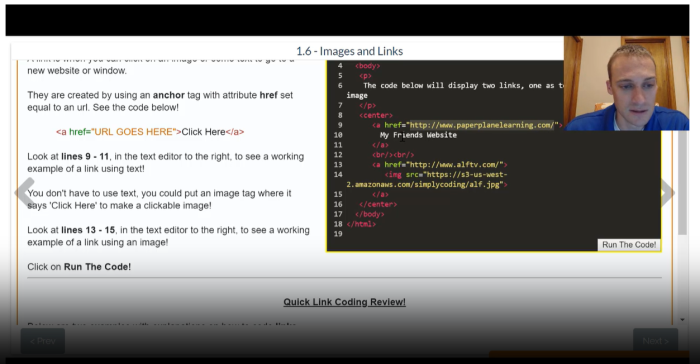
Task: Click the small down arrow on the scrollbar
Action: tap(682, 320)
